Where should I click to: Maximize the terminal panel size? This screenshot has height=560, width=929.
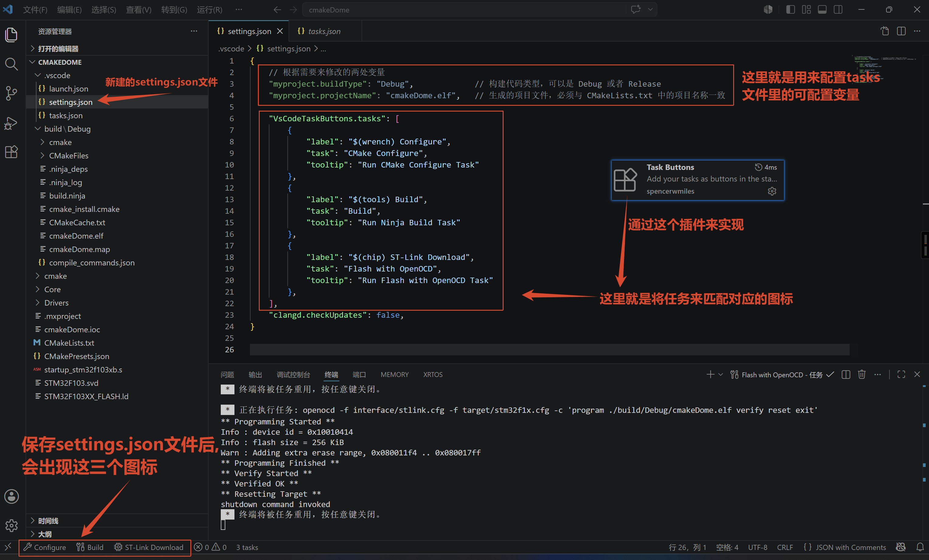[901, 375]
